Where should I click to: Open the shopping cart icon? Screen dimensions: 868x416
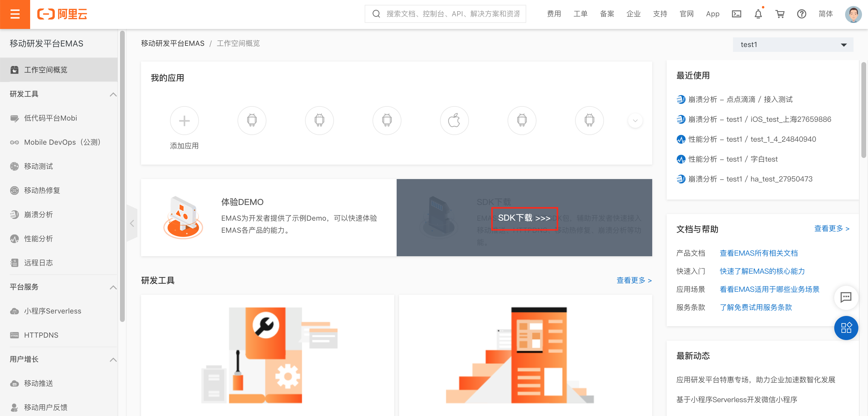point(780,14)
